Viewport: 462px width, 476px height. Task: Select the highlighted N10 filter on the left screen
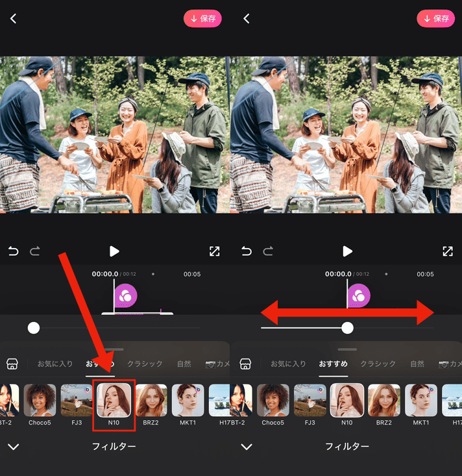tap(114, 401)
